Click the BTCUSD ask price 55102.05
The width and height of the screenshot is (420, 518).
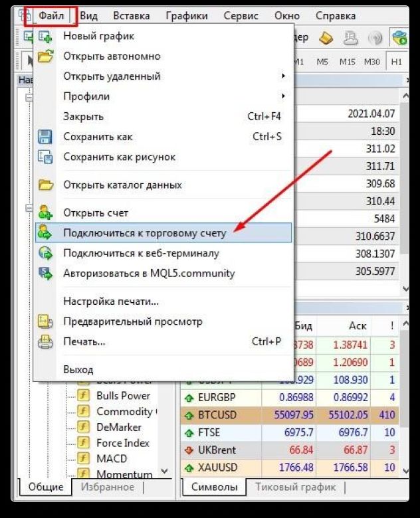point(348,414)
